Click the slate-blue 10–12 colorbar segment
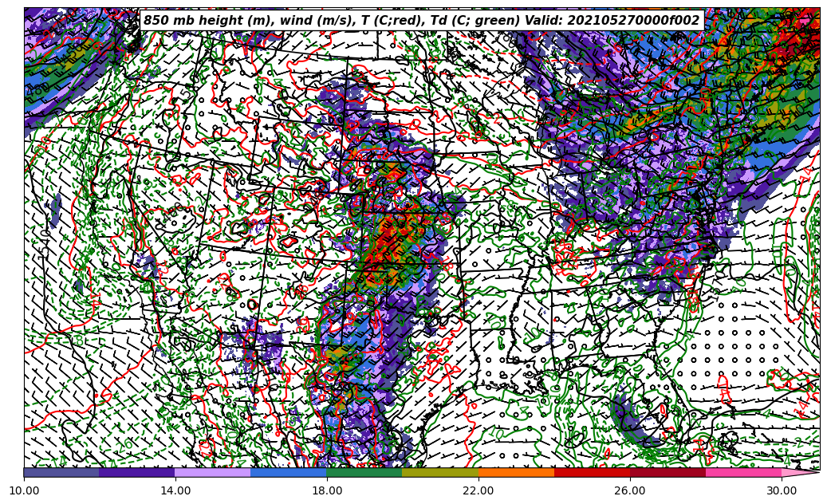The height and width of the screenshot is (504, 827). 61,472
